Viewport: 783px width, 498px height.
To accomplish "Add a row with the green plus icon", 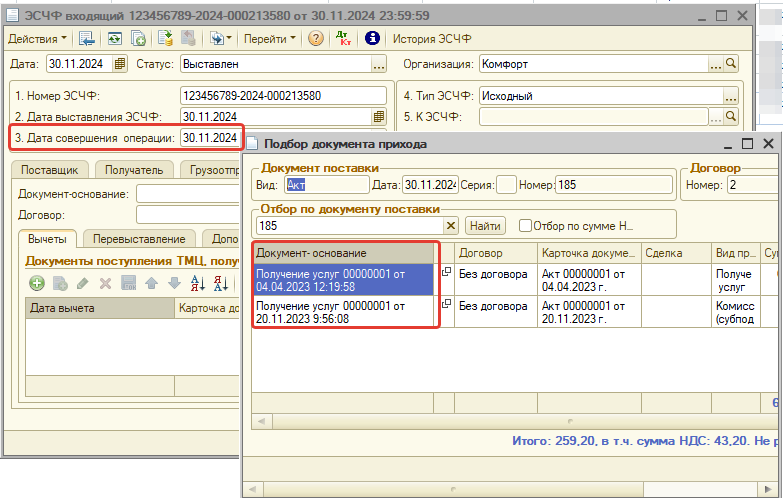I will [x=36, y=284].
